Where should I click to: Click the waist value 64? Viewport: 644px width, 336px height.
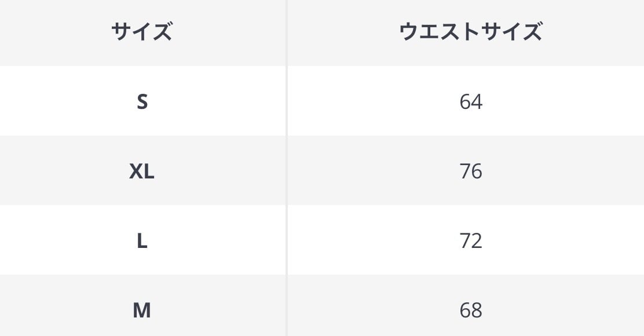pyautogui.click(x=470, y=102)
